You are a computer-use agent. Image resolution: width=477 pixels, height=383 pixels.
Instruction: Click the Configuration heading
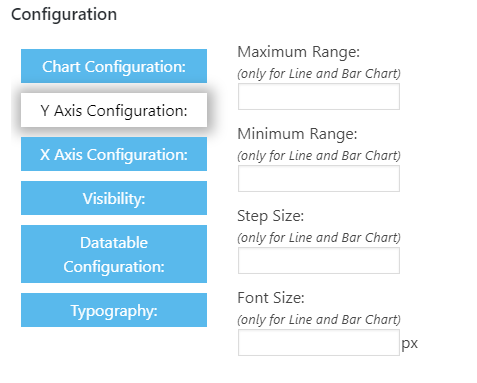point(64,15)
